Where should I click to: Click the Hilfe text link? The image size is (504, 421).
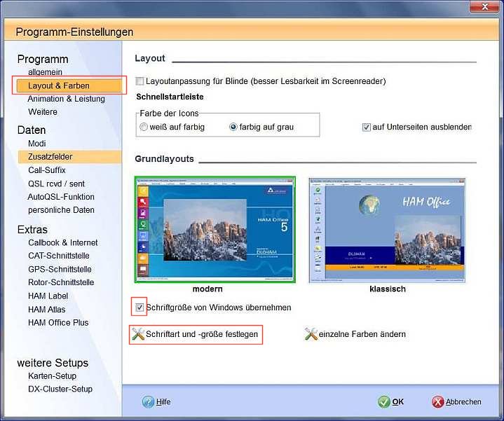[x=163, y=401]
